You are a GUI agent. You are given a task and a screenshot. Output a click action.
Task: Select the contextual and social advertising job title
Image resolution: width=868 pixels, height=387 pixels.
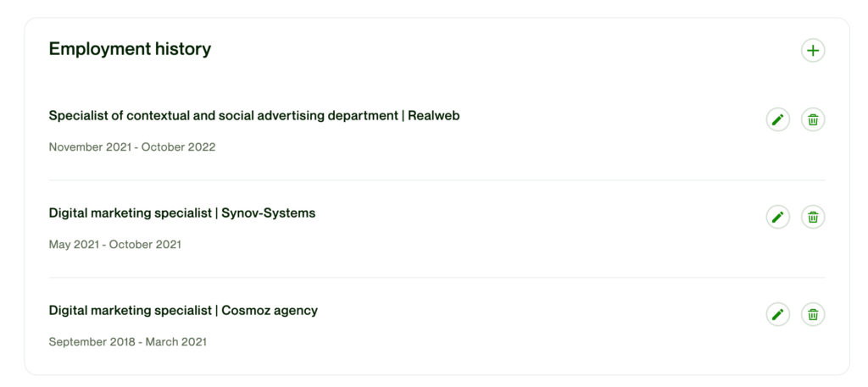point(223,115)
